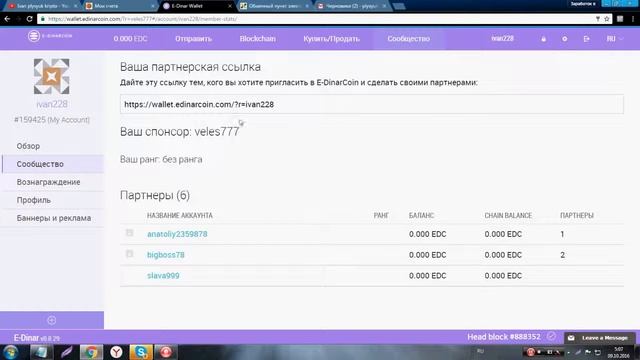Screen dimensions: 640x360
Task: Open partner anatoliy2359878 link
Action: 177,234
